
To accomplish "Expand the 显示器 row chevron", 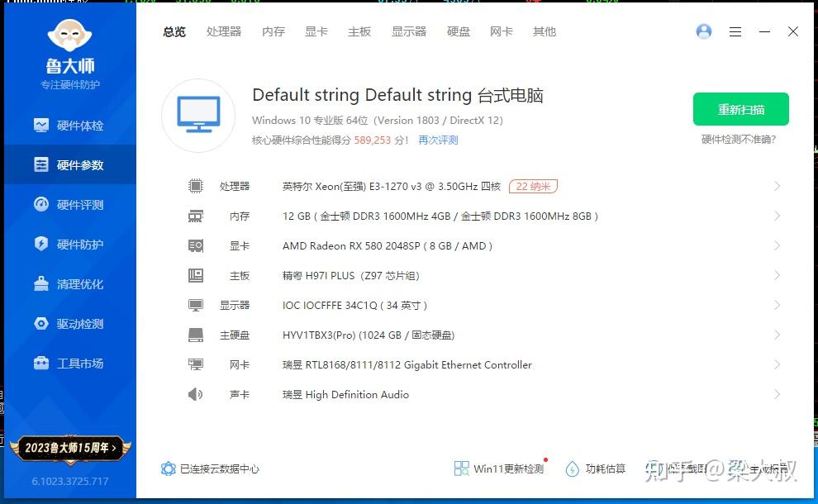I will [778, 305].
